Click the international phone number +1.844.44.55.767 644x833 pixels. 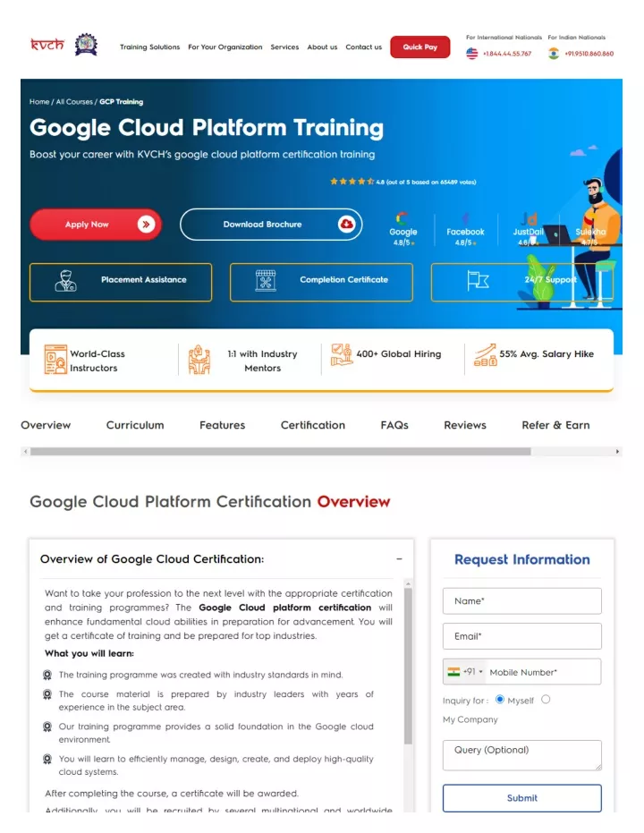click(507, 54)
